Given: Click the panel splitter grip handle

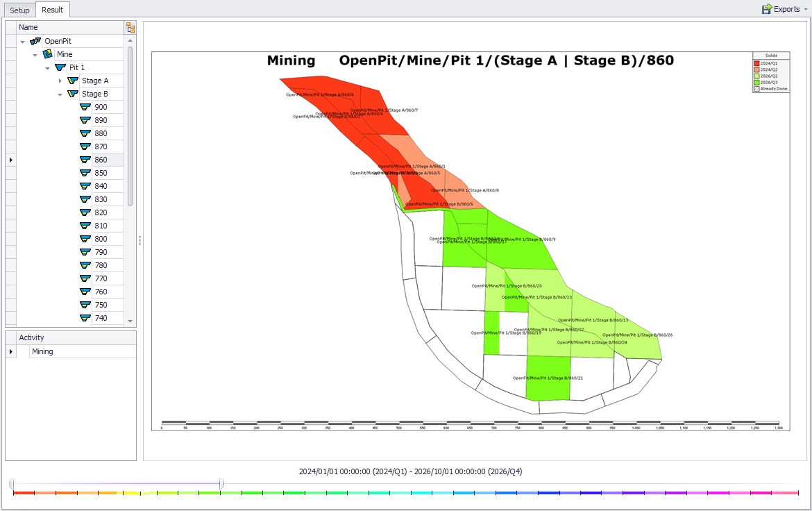Looking at the screenshot, I should [x=139, y=240].
